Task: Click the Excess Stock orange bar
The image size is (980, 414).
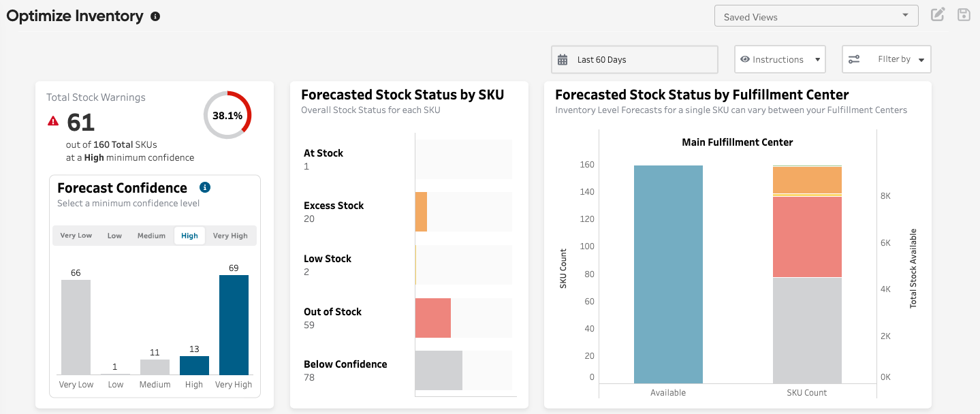Action: point(421,212)
